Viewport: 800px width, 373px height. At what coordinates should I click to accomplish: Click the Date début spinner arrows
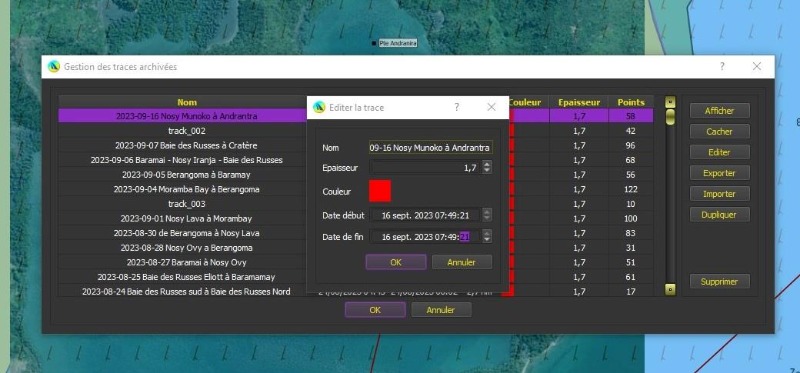(487, 215)
